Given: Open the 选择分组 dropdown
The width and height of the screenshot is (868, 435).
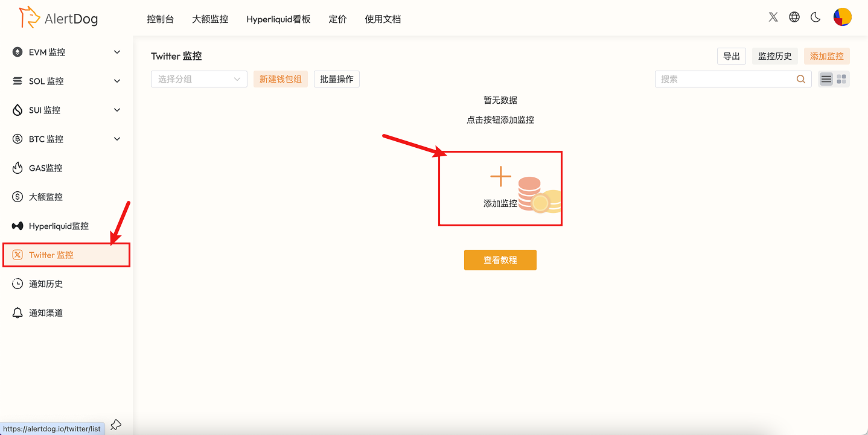Looking at the screenshot, I should [x=199, y=79].
